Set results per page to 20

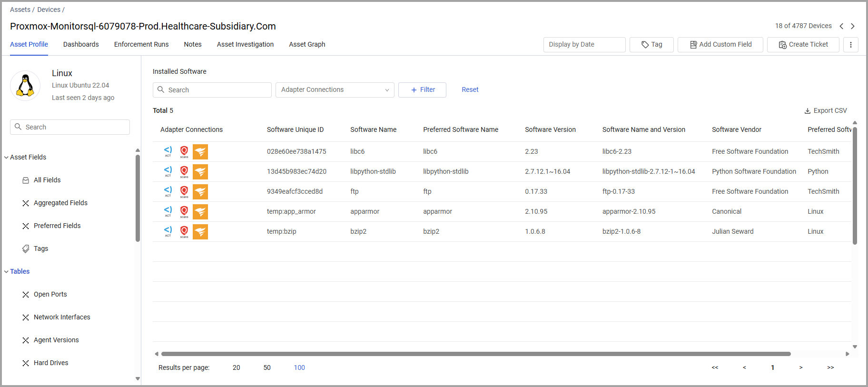pos(237,367)
